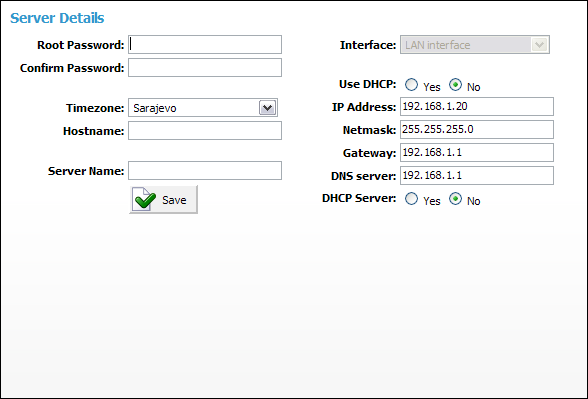Click the IP Address field 192.168.1.20
This screenshot has height=399, width=588.
(477, 106)
